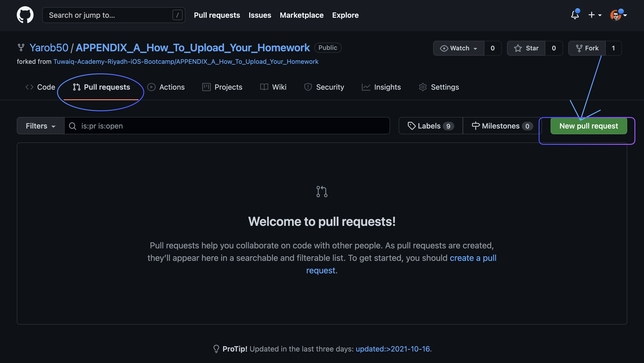
Task: Open the notifications bell
Action: 575,15
